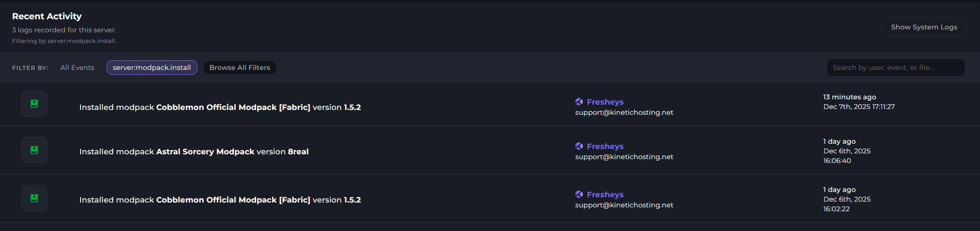Open Browse All Filters
Viewport: 980px width, 231px height.
point(239,68)
